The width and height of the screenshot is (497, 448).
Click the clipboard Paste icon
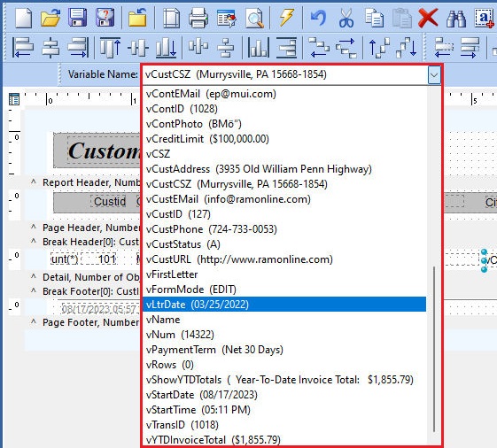[401, 18]
